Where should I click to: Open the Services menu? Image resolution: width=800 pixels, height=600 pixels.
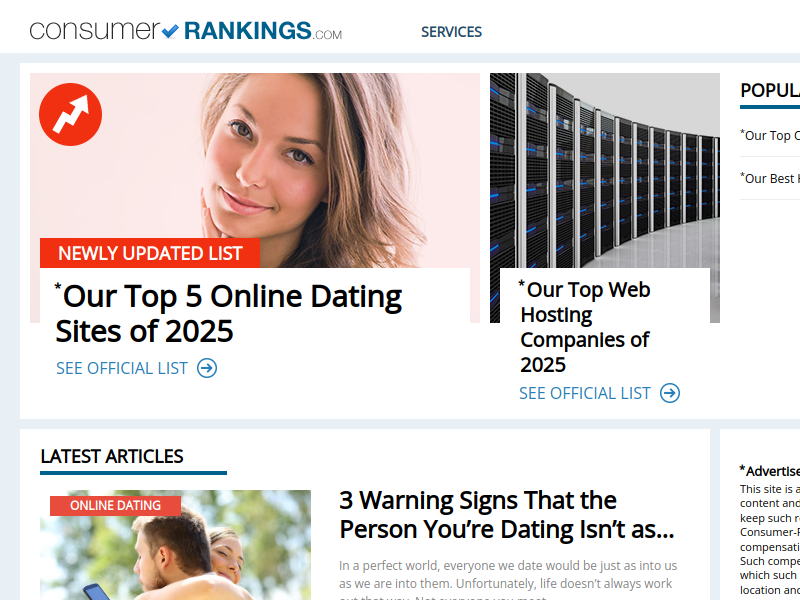[x=451, y=32]
